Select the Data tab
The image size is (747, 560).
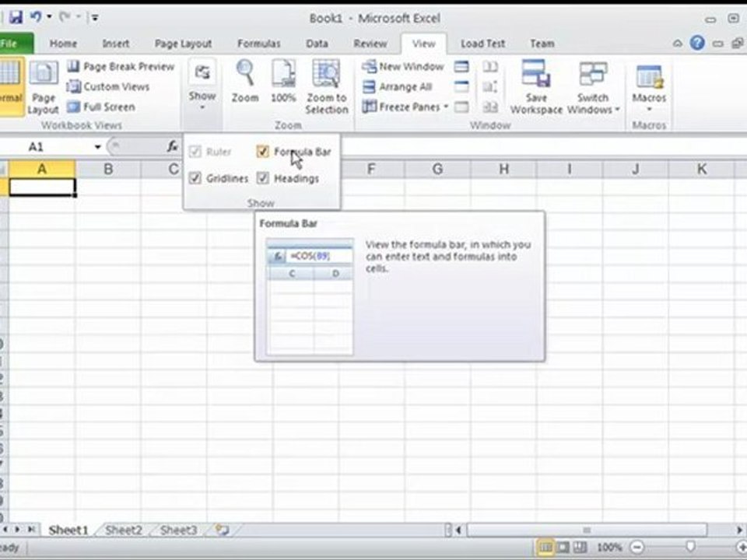(317, 44)
